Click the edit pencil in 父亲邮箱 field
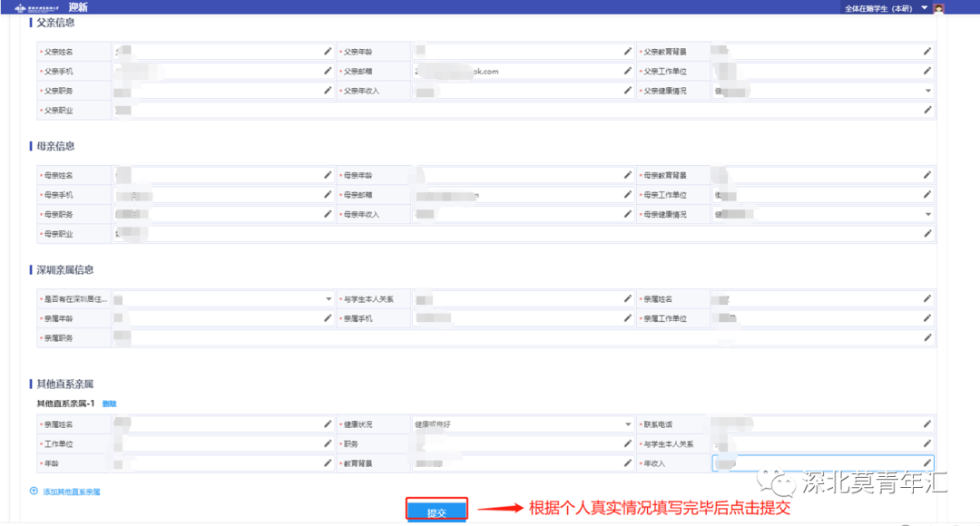This screenshot has width=980, height=526. point(627,72)
